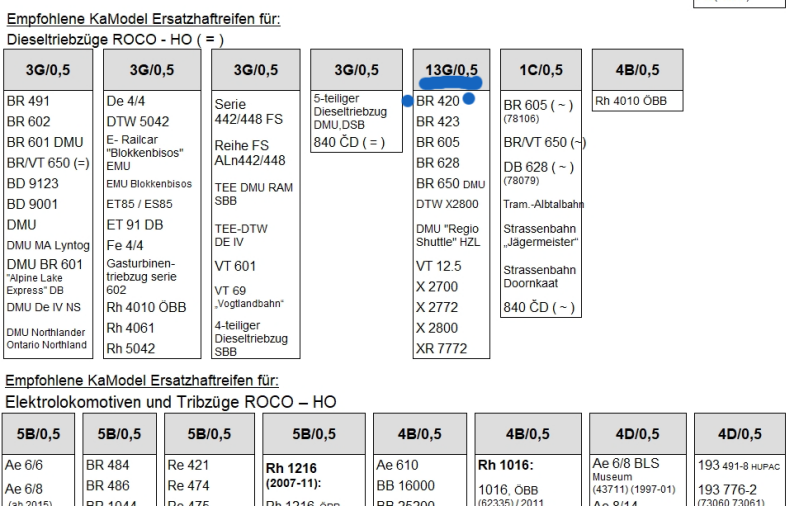
Task: Click BR/VT 650 (=) in first column
Action: [x=48, y=163]
